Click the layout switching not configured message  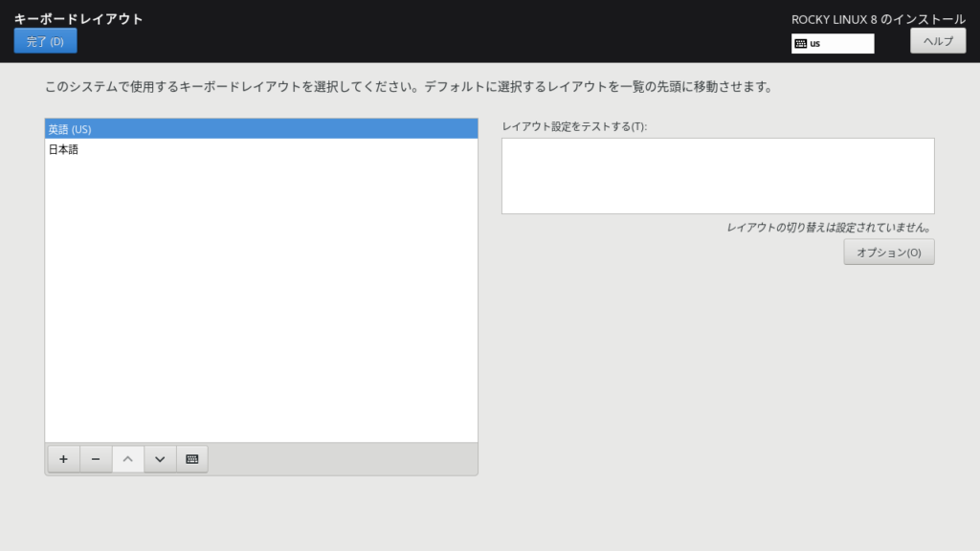pyautogui.click(x=829, y=228)
